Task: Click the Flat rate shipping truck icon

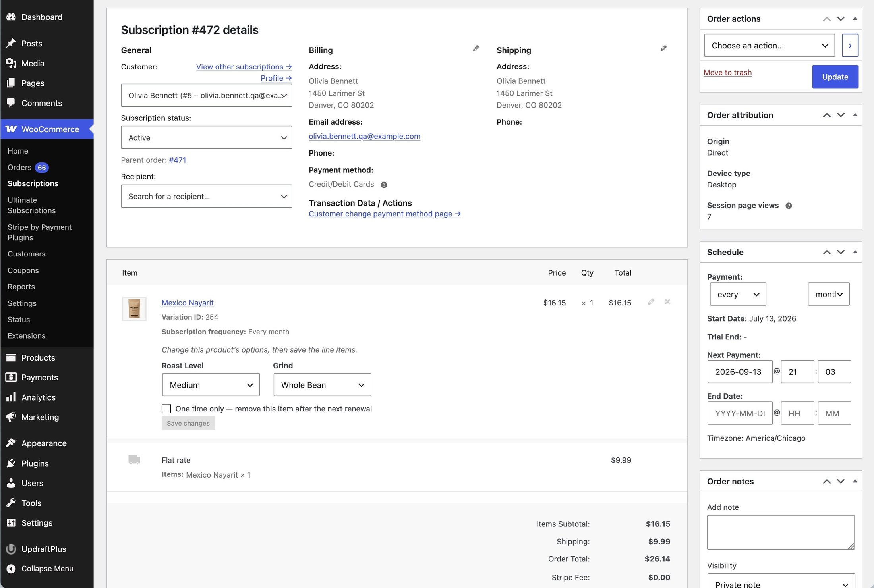Action: tap(134, 459)
